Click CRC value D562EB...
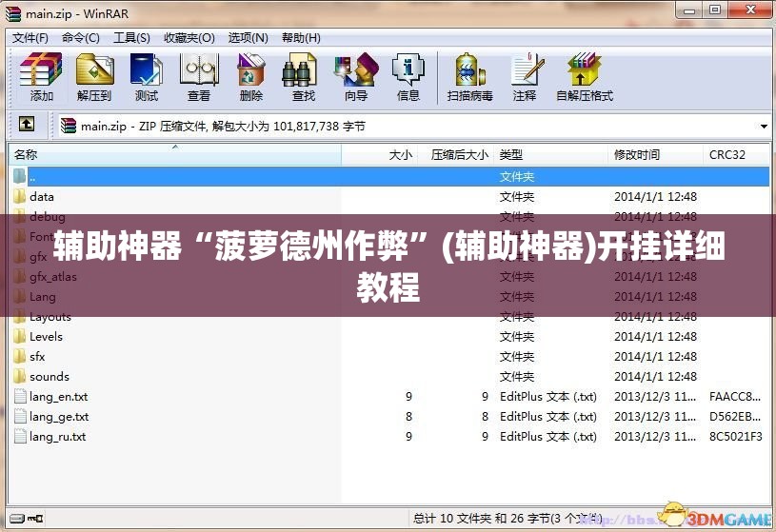This screenshot has width=776, height=532. click(x=735, y=417)
